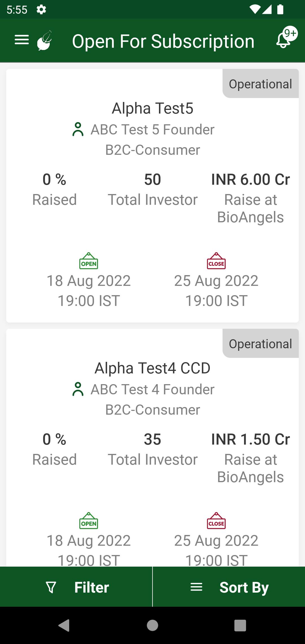Select INR 6.00 Cr raise amount
The image size is (305, 644).
click(250, 180)
